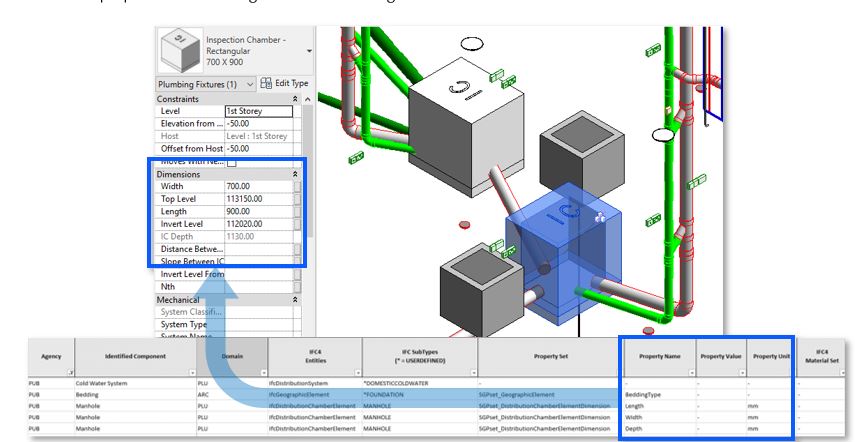Click the Level value field 1st Storey

tap(256, 111)
